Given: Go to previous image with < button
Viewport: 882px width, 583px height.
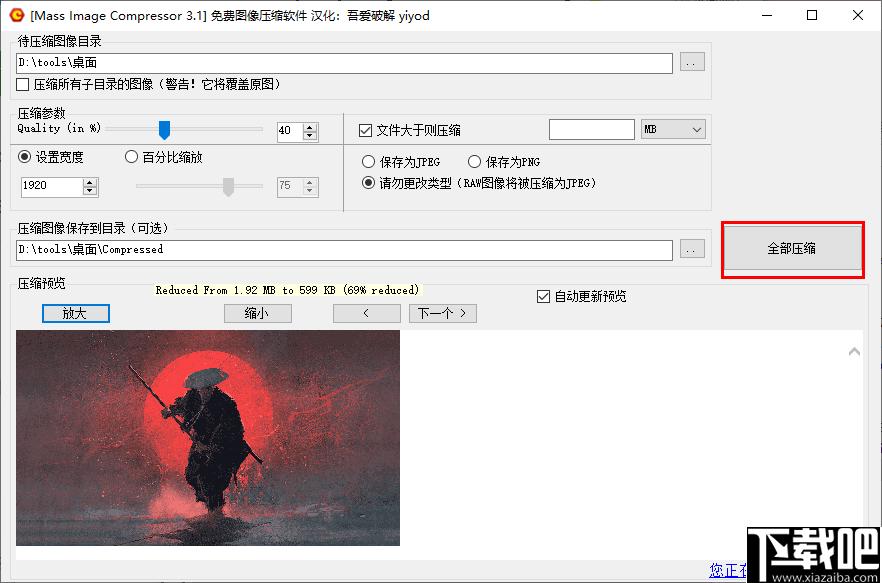Looking at the screenshot, I should click(x=367, y=313).
